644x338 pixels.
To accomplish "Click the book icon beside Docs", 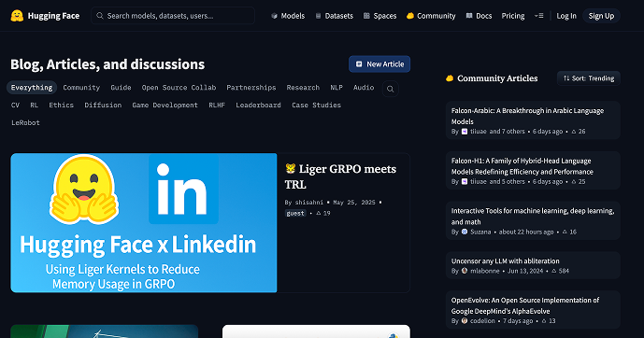I will [469, 16].
